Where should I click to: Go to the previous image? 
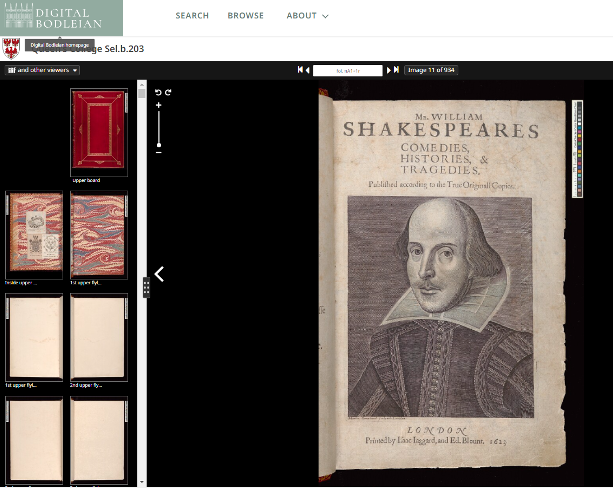click(308, 70)
